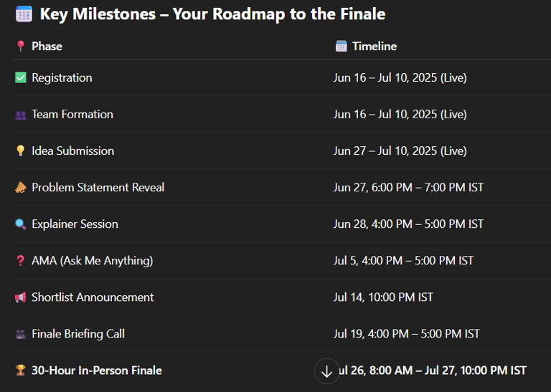Screen dimensions: 551x392
Task: Click the megaphone icon beside Shortlist Announcement
Action: pos(21,297)
